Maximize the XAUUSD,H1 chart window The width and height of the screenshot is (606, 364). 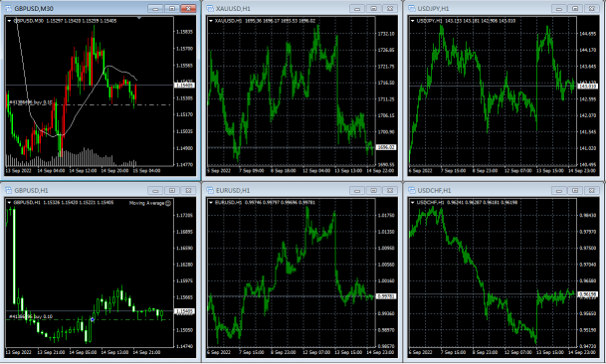pos(374,8)
